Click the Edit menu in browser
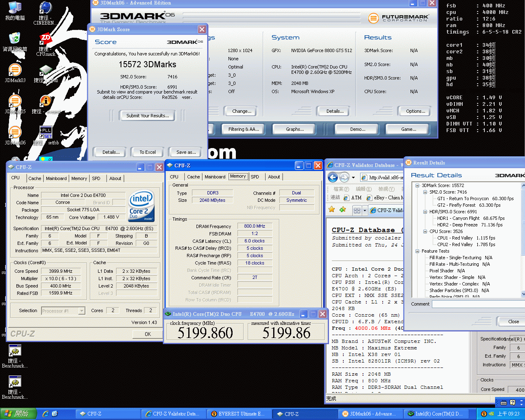The width and height of the screenshot is (525, 420). point(363,189)
